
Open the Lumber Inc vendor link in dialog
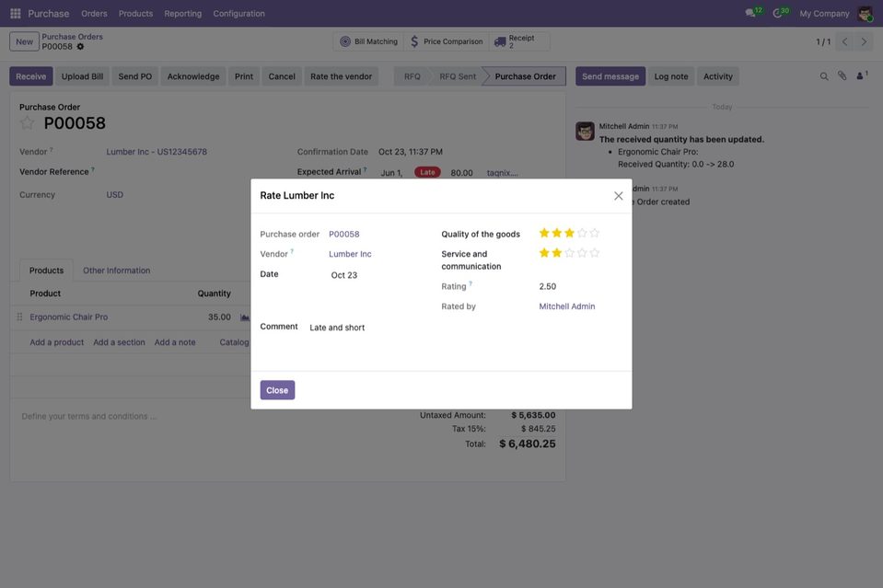350,254
